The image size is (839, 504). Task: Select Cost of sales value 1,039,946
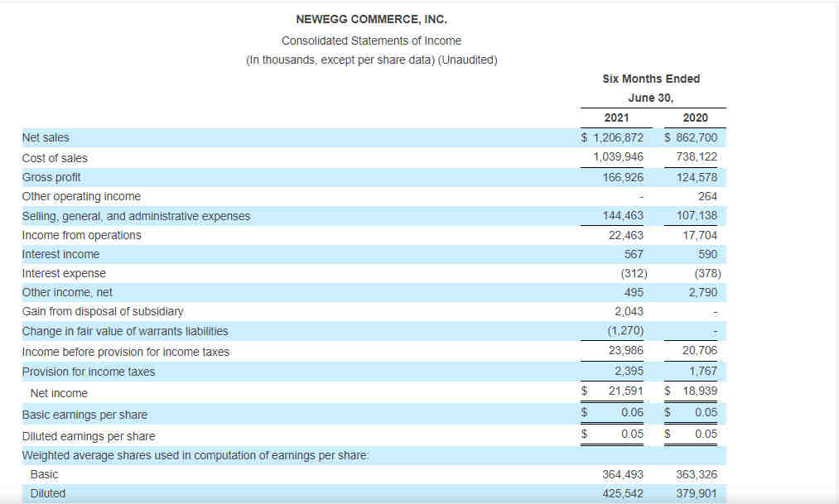coord(618,156)
